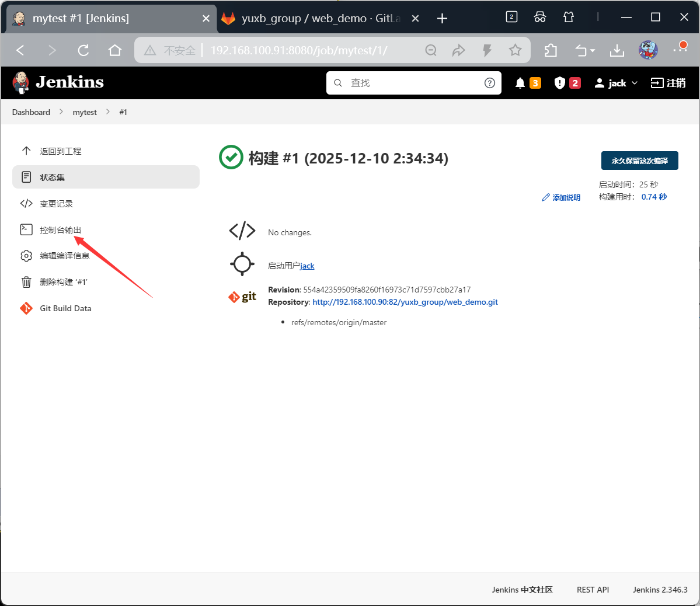Open Git Build Data sidebar entry

click(x=65, y=308)
